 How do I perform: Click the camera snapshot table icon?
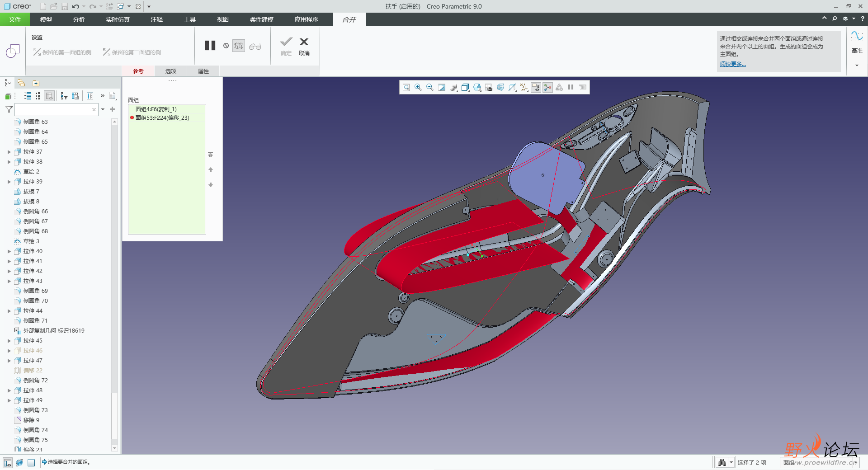pyautogui.click(x=489, y=87)
